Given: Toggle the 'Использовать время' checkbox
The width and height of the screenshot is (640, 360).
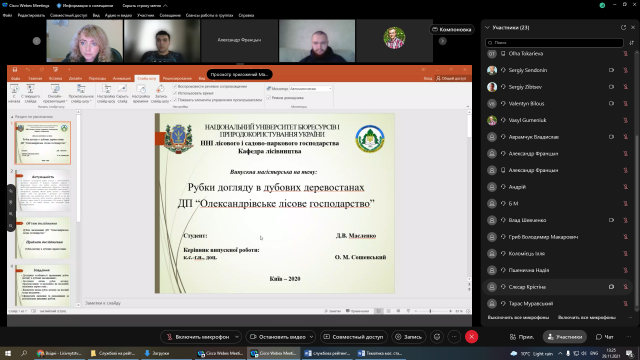Looking at the screenshot, I should [175, 93].
